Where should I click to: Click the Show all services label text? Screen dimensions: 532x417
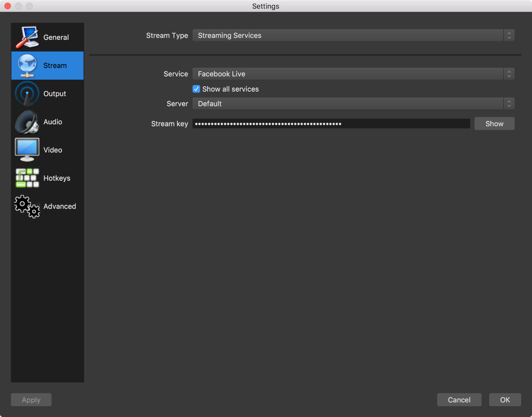[x=230, y=89]
